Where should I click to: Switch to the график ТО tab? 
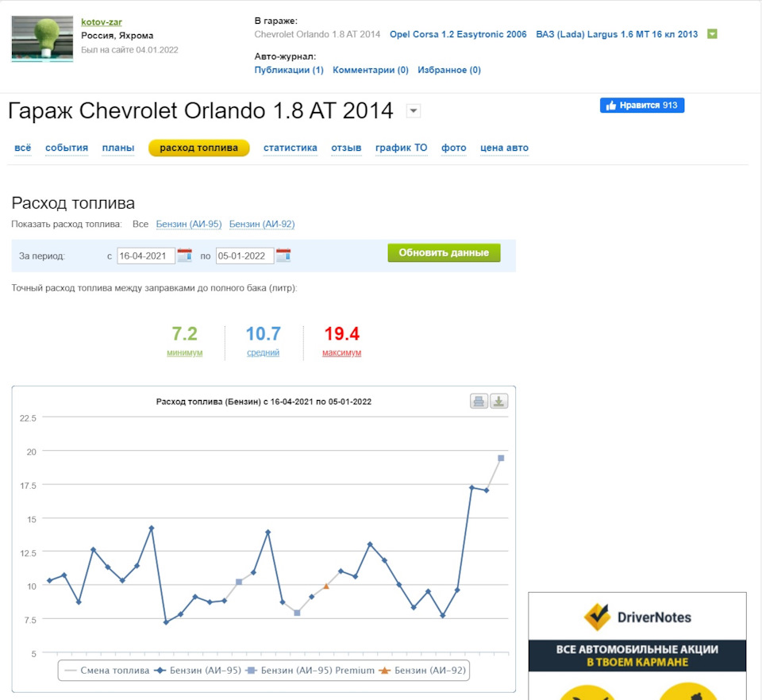click(401, 148)
